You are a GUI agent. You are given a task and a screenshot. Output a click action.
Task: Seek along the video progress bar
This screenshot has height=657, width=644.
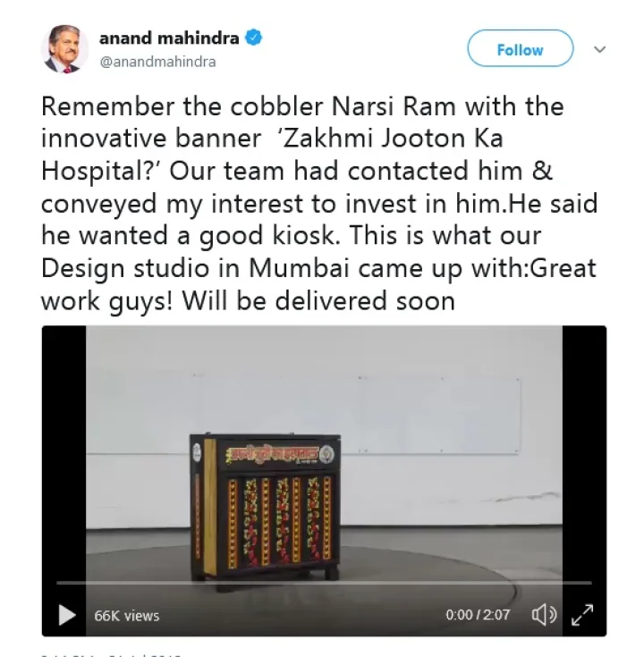click(324, 583)
